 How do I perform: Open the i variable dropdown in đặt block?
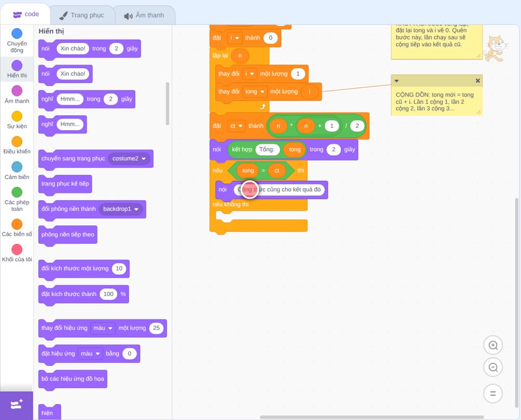[234, 38]
